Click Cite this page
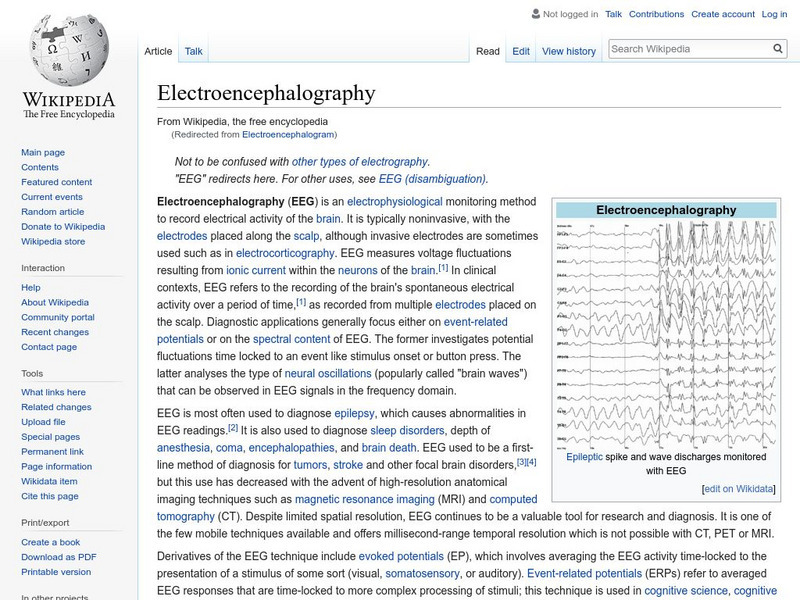This screenshot has height=600, width=800. 49,496
